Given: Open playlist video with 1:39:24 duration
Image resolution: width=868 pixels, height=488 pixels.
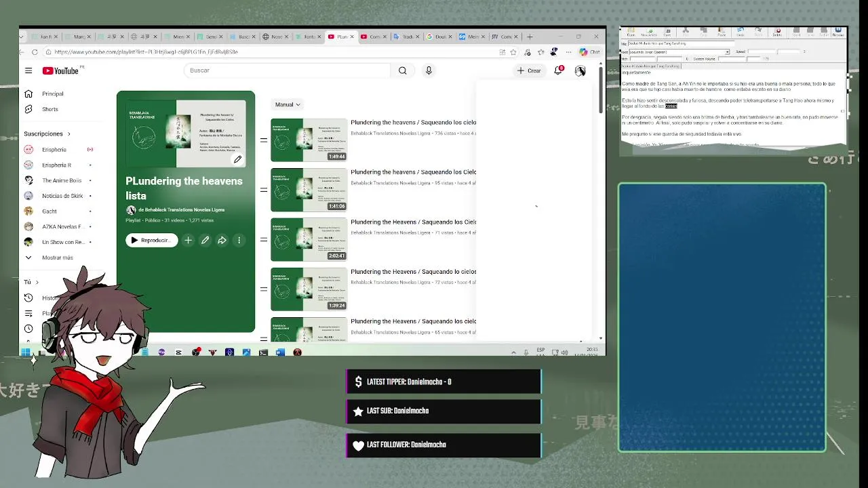Looking at the screenshot, I should pos(309,289).
